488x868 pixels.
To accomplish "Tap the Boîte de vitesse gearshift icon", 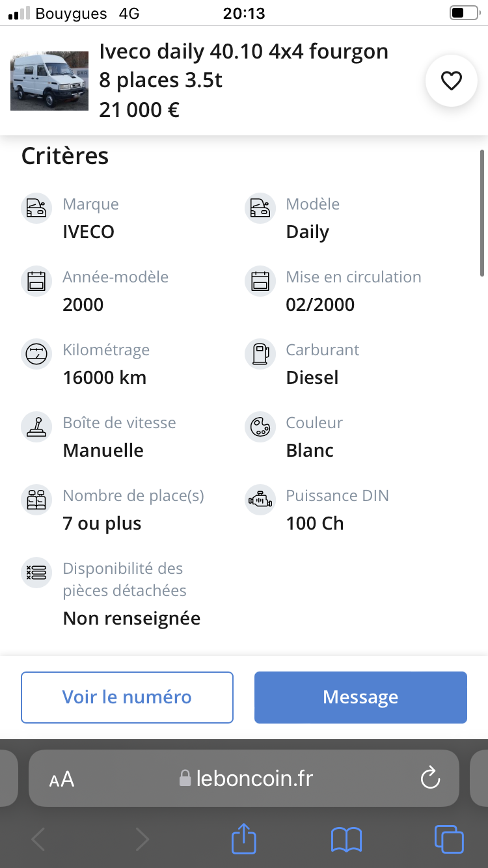I will point(36,427).
